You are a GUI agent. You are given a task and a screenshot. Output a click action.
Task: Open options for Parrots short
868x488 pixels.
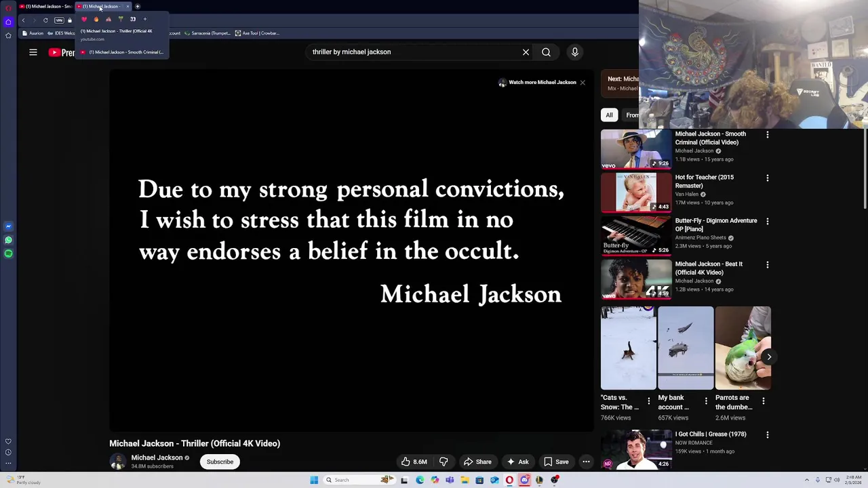pyautogui.click(x=763, y=401)
